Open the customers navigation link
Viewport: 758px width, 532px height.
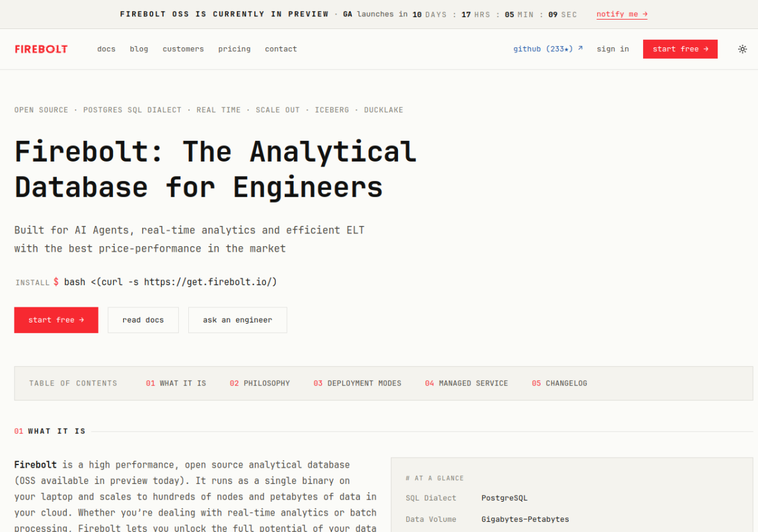point(183,49)
